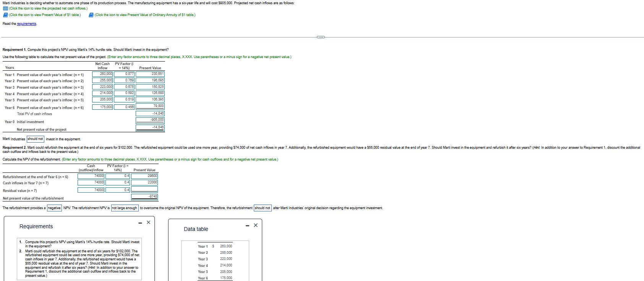Viewport: 644px width, 281px height.
Task: Select Year 4 Present Value field
Action: (150, 93)
